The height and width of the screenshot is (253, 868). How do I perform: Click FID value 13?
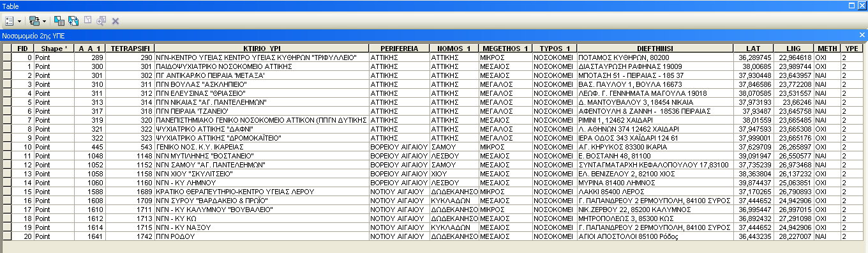coord(22,174)
